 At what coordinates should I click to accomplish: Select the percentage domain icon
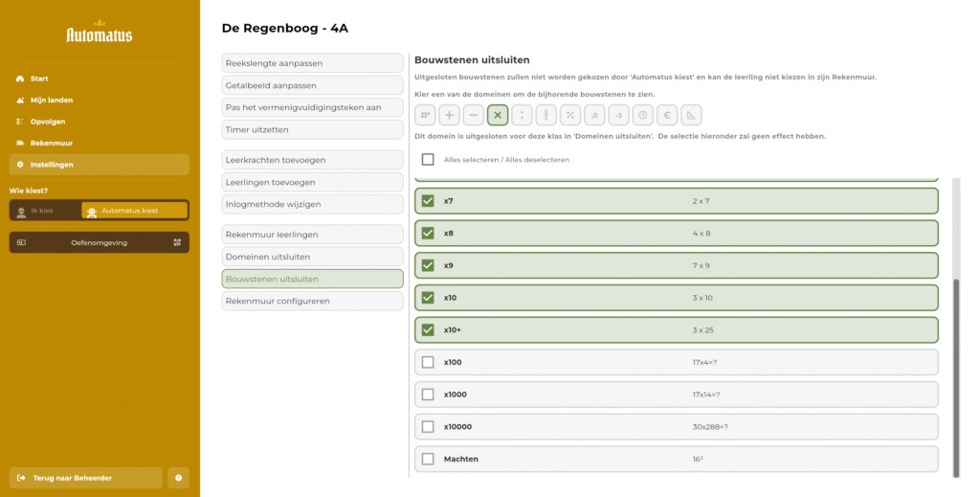[570, 116]
